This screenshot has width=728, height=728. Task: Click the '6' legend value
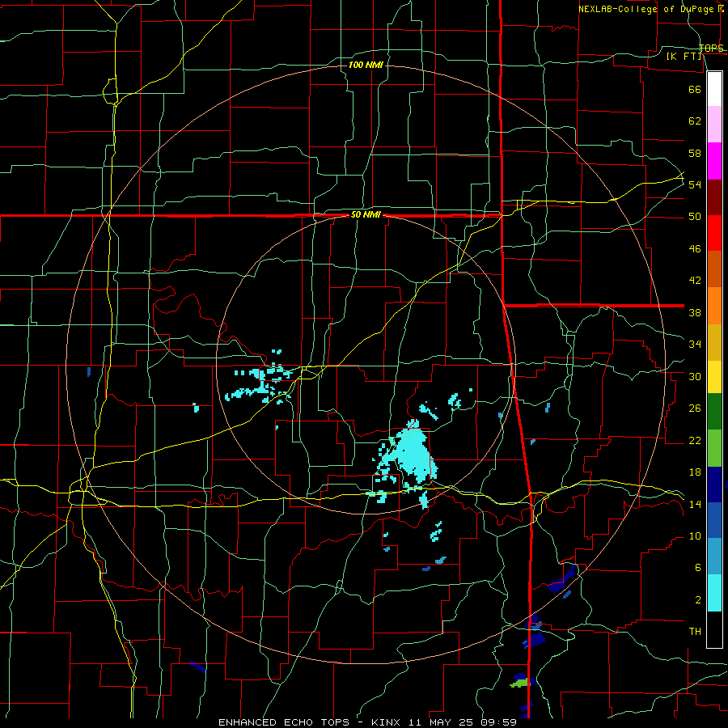point(697,568)
